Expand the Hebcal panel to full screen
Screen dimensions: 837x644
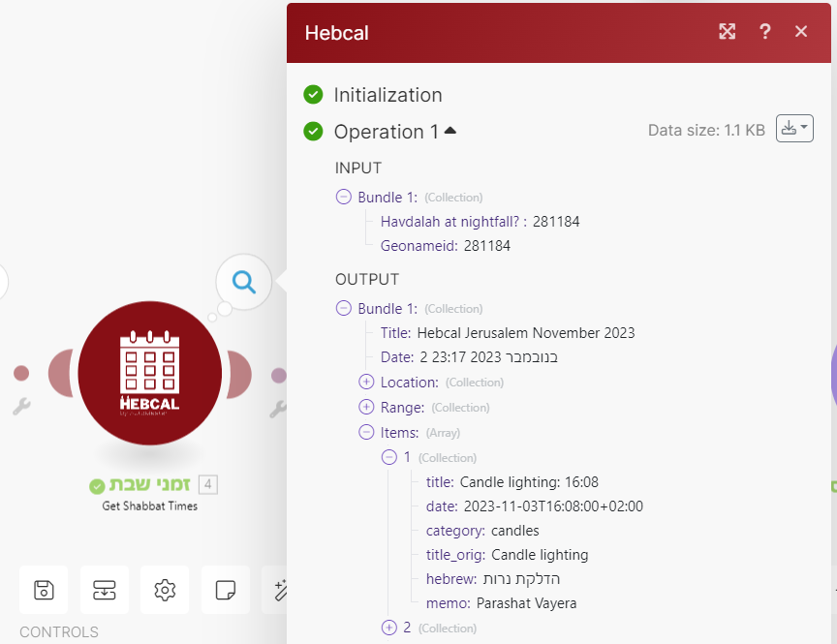pos(727,32)
